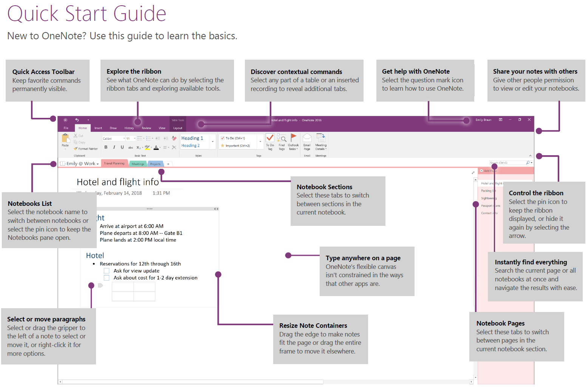Click Cut in the Clipboard group
588x389 pixels.
(79, 136)
